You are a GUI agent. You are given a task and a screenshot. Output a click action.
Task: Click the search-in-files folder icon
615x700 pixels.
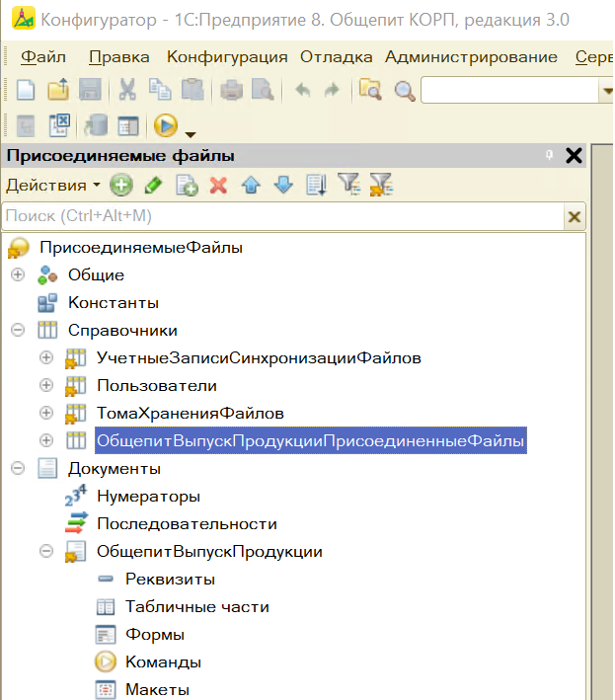click(x=370, y=90)
